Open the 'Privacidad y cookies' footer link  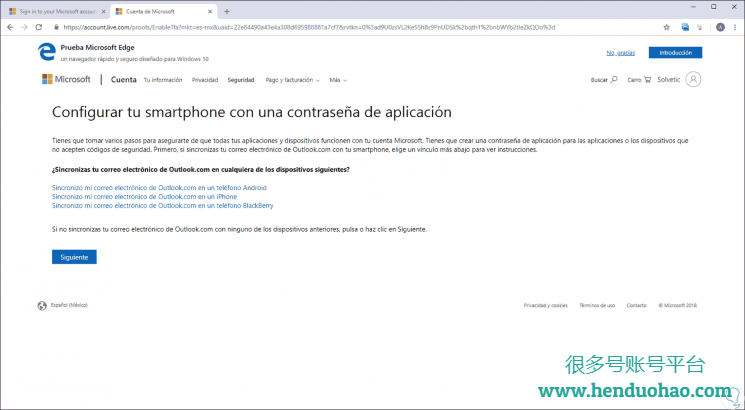coord(545,305)
